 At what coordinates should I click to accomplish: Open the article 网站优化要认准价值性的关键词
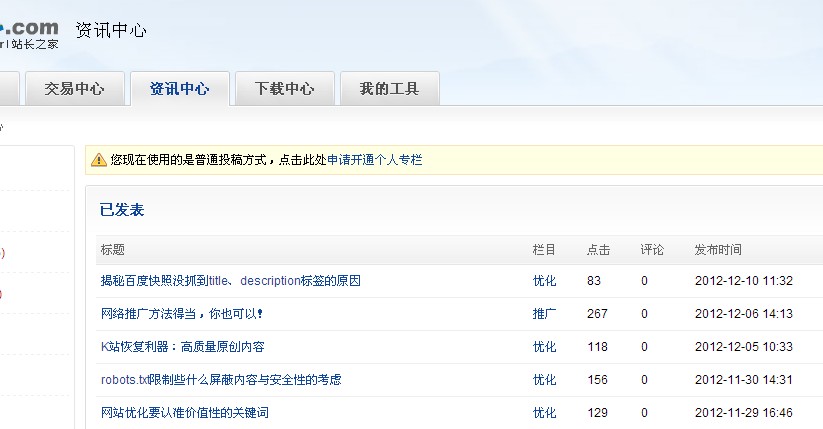184,413
